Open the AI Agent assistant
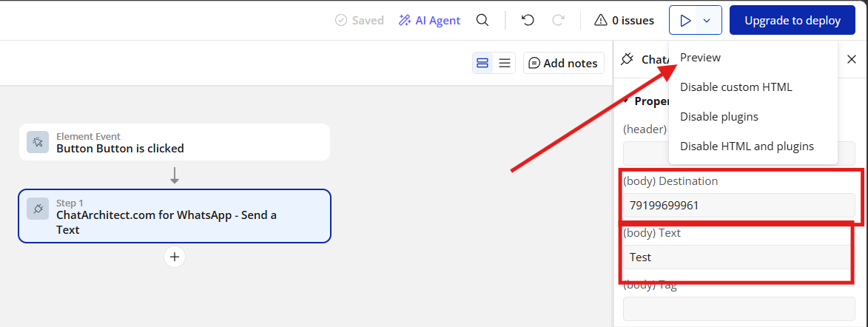This screenshot has width=868, height=327. coord(429,21)
